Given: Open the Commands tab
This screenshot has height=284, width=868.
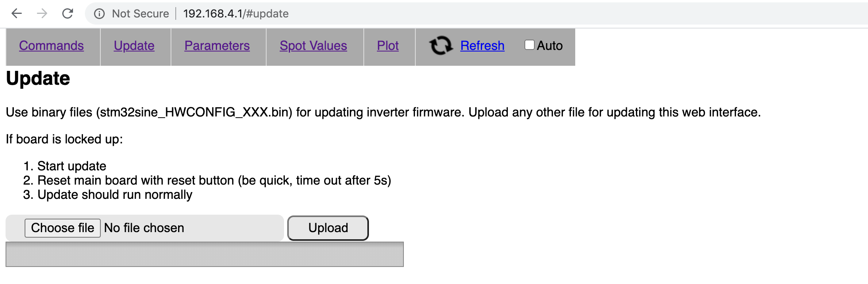Looking at the screenshot, I should tap(52, 46).
